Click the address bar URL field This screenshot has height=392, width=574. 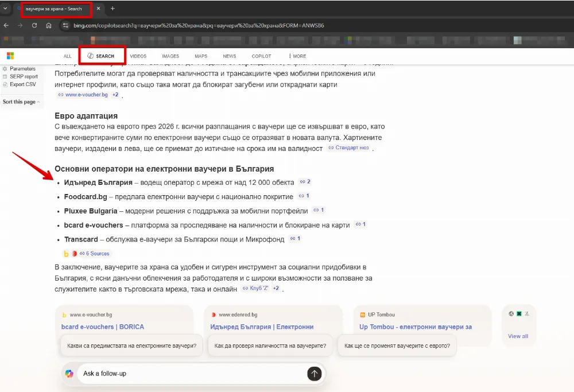tap(199, 25)
